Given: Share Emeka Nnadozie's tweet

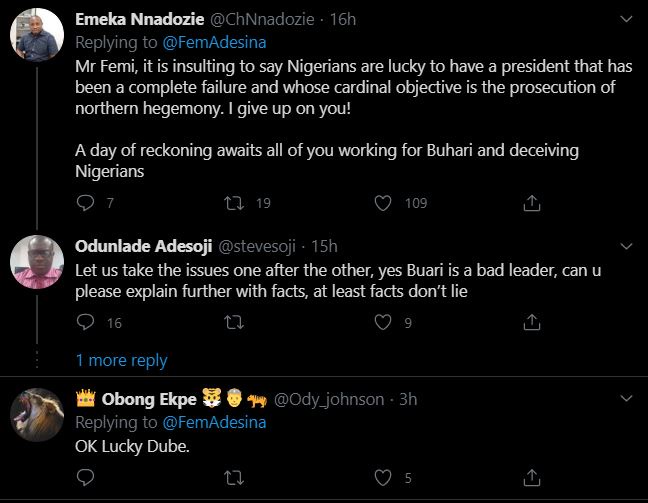Looking at the screenshot, I should click(532, 203).
